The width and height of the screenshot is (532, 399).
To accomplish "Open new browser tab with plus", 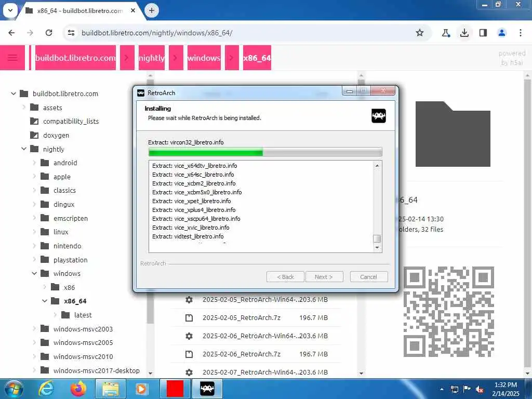I will point(152,10).
